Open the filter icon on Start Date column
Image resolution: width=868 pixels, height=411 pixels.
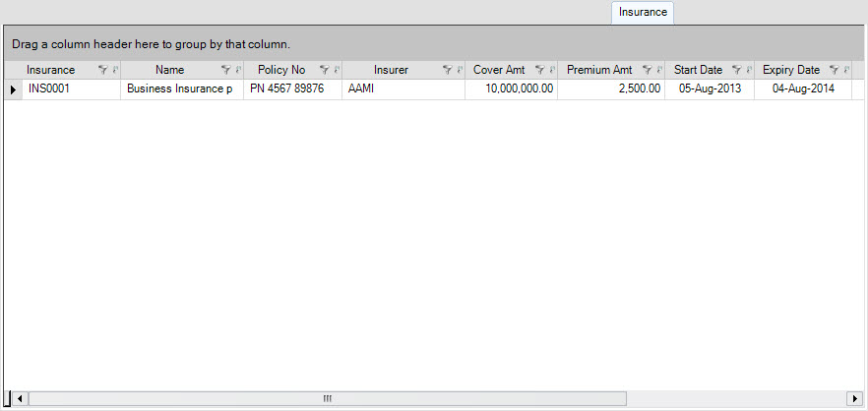[736, 70]
